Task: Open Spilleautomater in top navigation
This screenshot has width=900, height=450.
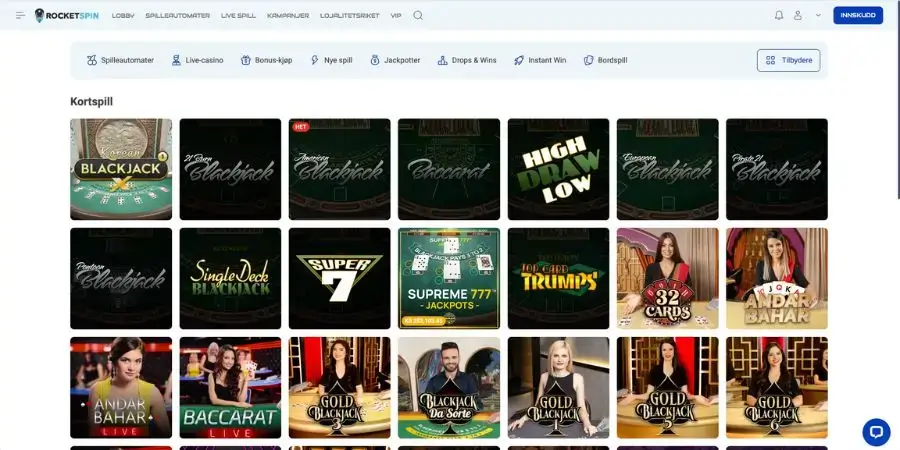Action: tap(177, 15)
